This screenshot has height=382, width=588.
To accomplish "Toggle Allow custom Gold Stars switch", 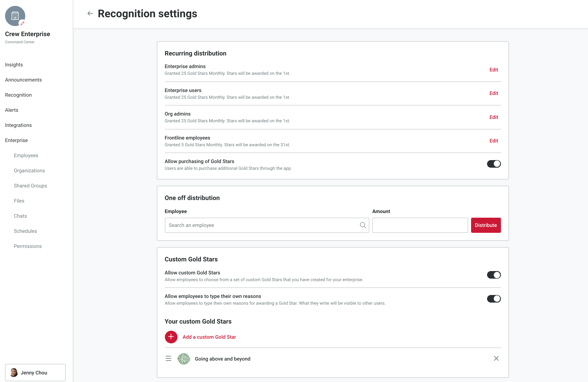I will coord(494,275).
